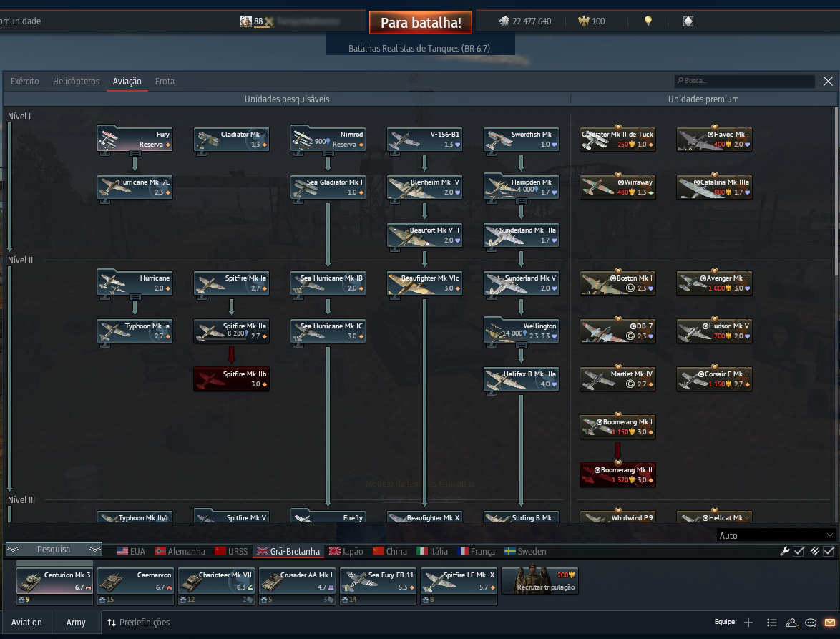Open the lightbulb hints icon
The width and height of the screenshot is (840, 639).
pos(648,21)
